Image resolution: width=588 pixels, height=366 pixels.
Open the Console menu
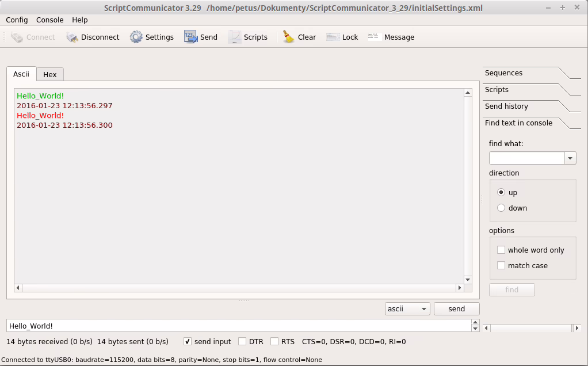50,20
